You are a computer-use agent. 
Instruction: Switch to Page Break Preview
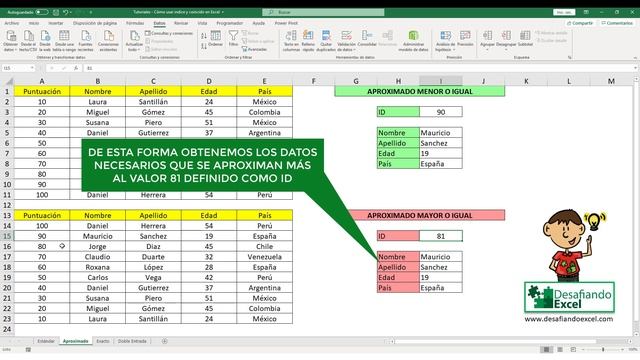click(573, 350)
